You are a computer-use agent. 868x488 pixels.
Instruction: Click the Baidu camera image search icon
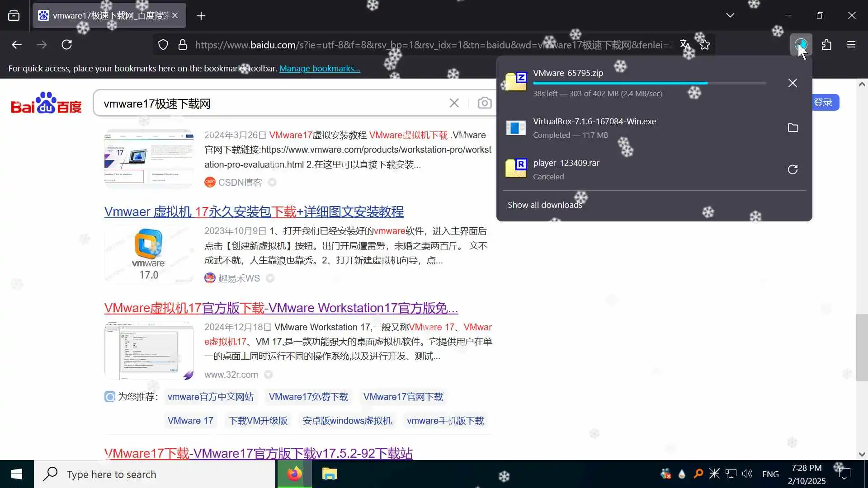pos(484,103)
